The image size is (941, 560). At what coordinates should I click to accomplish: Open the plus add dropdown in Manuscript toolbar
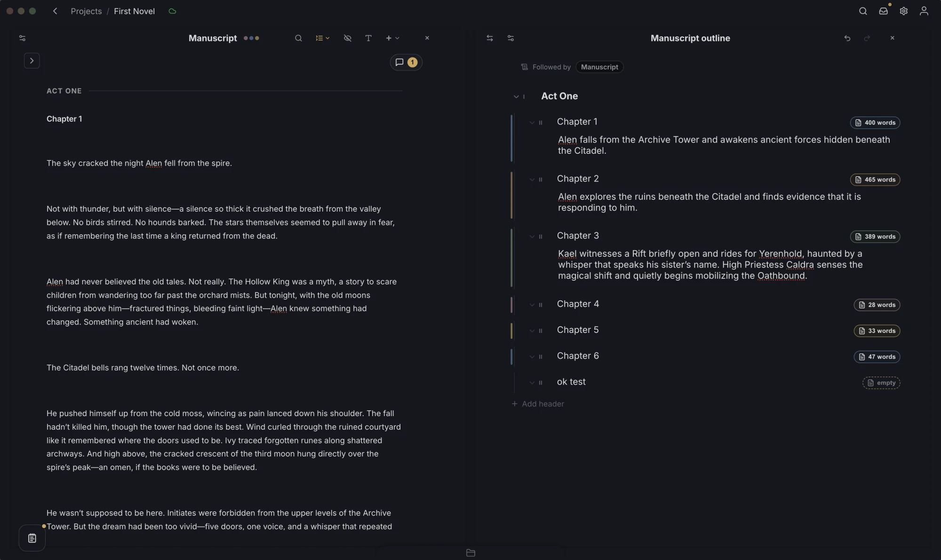(392, 38)
